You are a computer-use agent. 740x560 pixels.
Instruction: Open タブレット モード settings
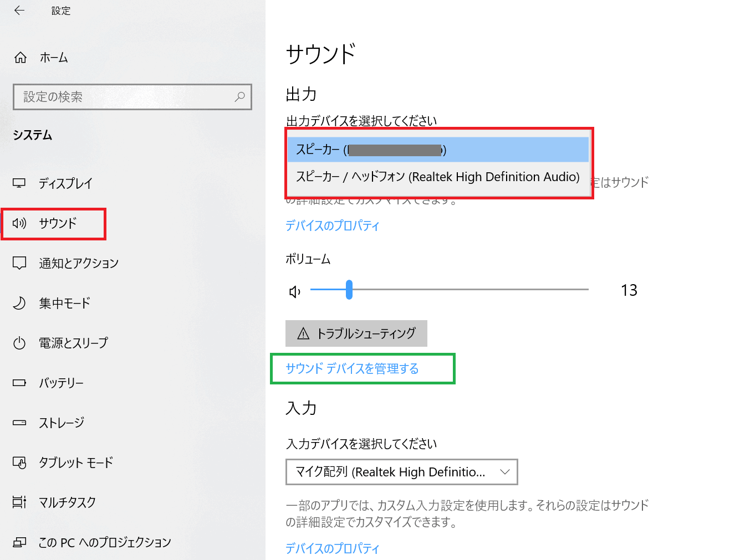tap(76, 463)
